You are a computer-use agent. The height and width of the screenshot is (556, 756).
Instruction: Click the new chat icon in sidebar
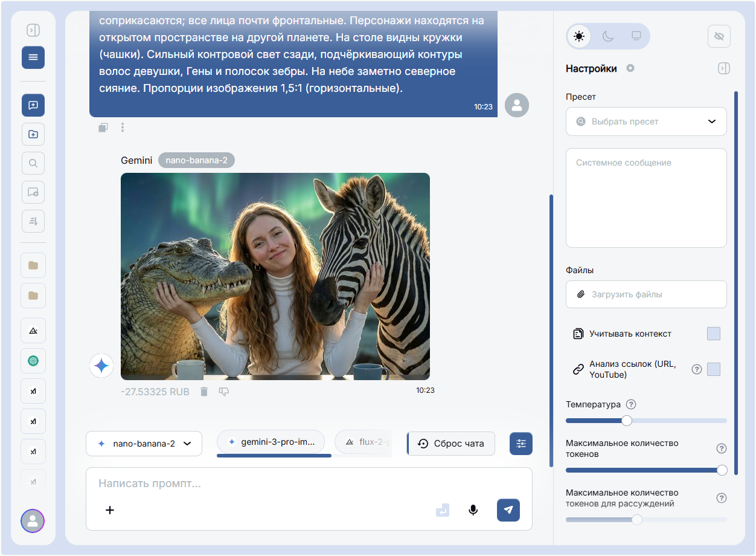33,105
